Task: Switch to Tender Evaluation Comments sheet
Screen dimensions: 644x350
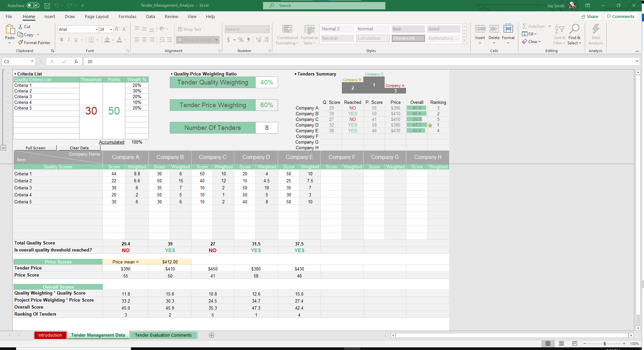Action: click(163, 335)
